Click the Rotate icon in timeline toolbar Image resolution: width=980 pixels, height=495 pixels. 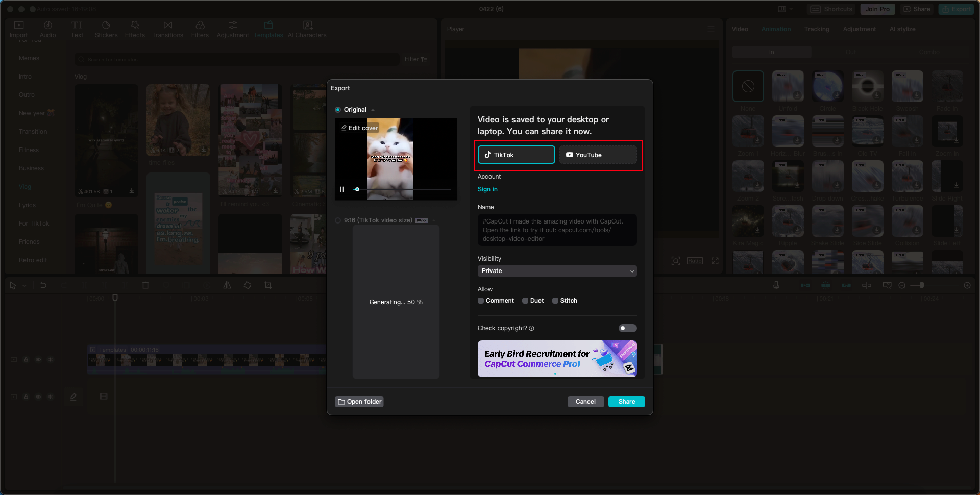click(248, 285)
